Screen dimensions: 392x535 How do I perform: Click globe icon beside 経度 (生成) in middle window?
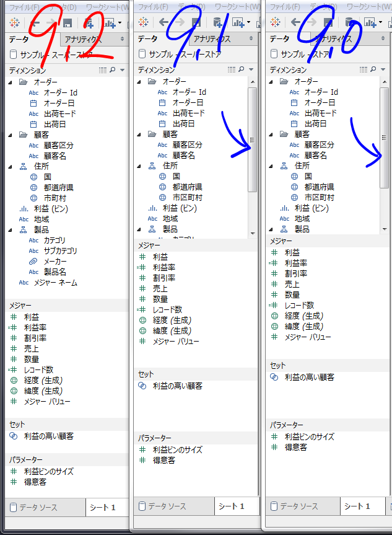pos(143,321)
